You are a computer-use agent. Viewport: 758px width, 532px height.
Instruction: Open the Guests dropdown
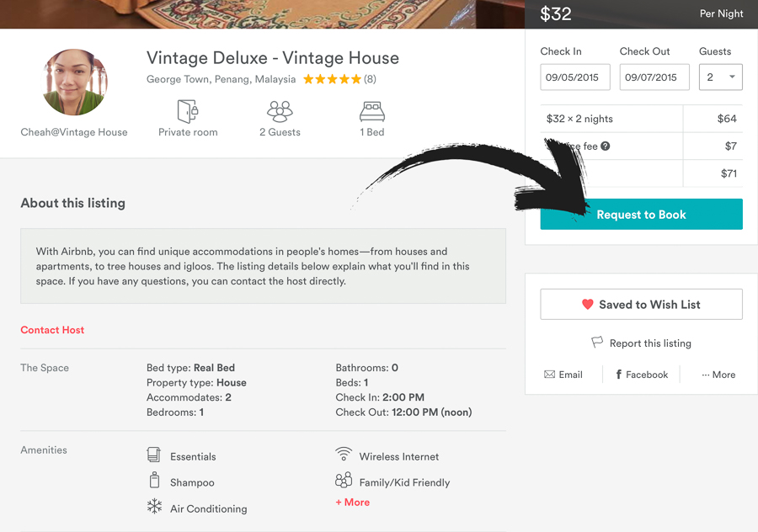(721, 77)
